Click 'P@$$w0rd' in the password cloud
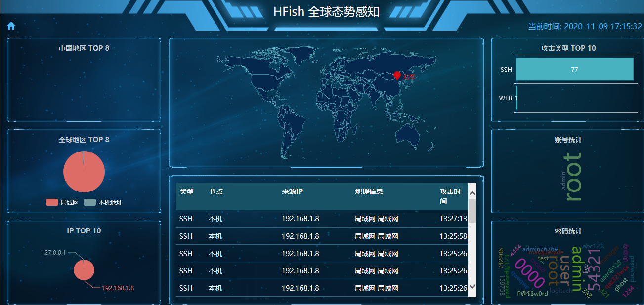The image size is (644, 305). tap(532, 294)
